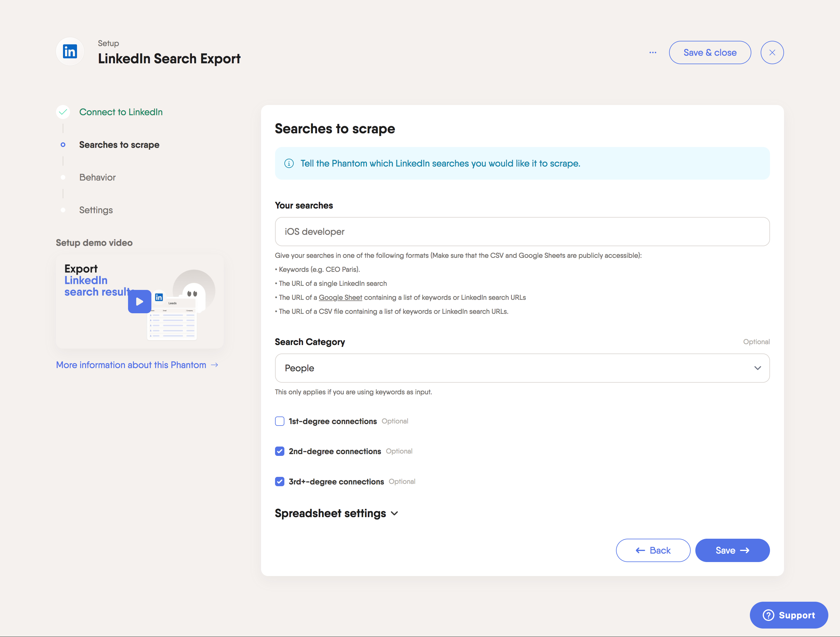Screen dimensions: 840x637
Task: Click the Search Category dropdown chevron
Action: click(x=757, y=368)
